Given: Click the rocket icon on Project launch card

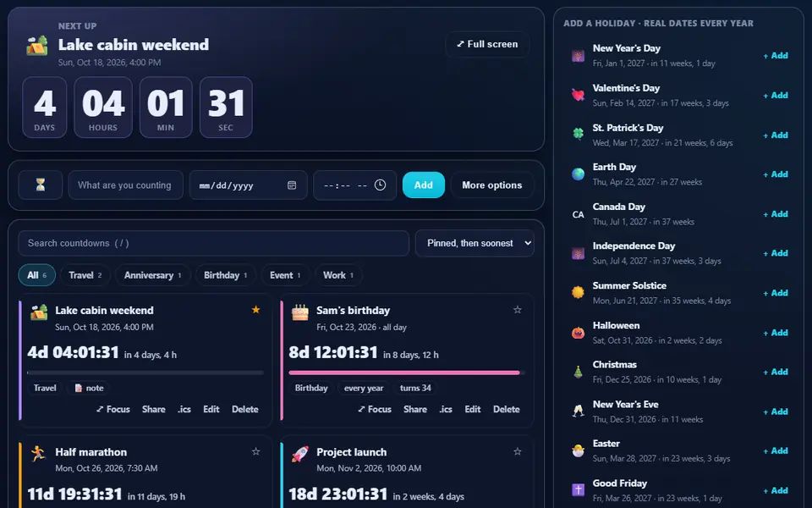Looking at the screenshot, I should coord(299,454).
